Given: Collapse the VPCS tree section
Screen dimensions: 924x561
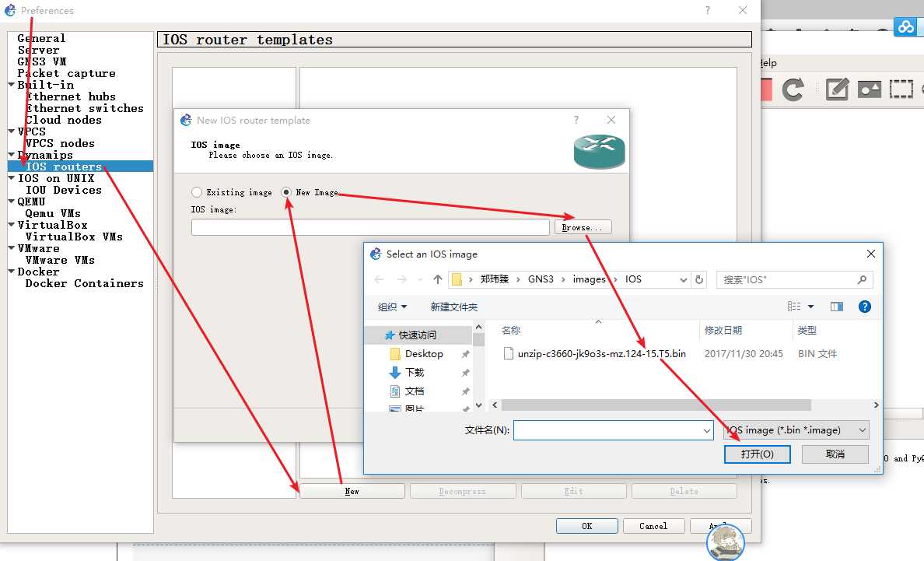Looking at the screenshot, I should [x=11, y=131].
